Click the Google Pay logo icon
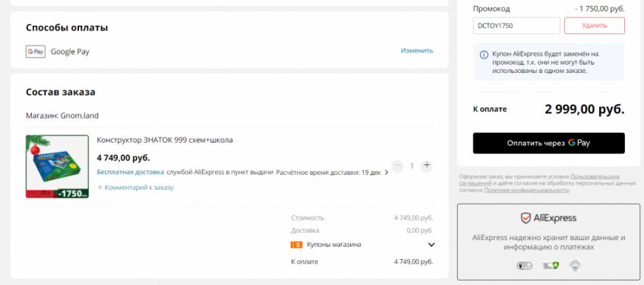Image resolution: width=644 pixels, height=285 pixels. tap(36, 52)
